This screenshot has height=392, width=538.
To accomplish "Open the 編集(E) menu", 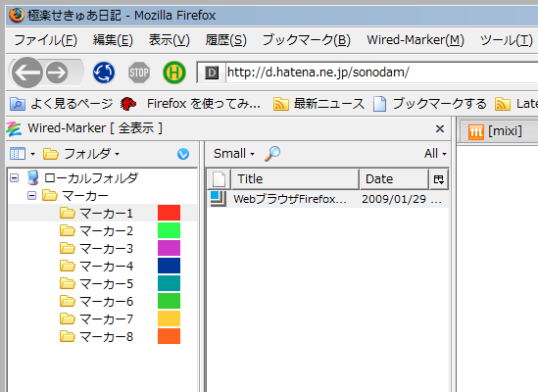I will click(113, 40).
